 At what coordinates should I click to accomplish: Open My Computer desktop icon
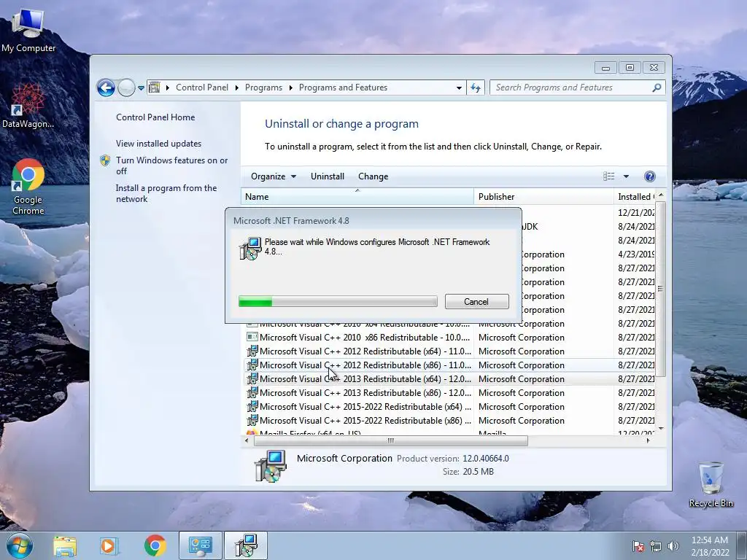[x=28, y=30]
